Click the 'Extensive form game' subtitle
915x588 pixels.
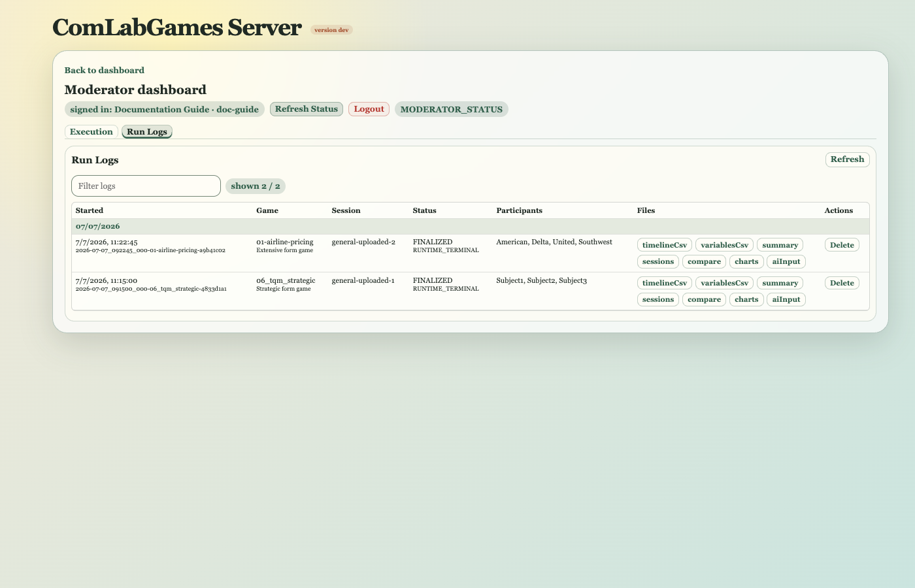[284, 250]
